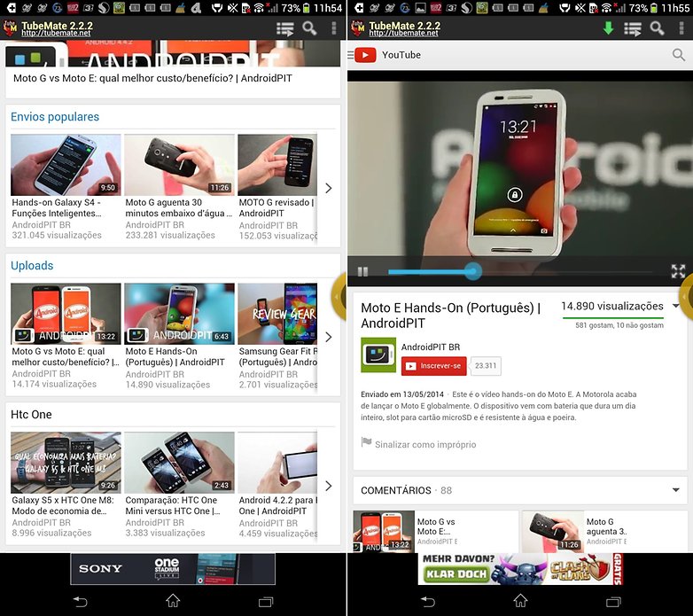Open Uploads section heading

[x=32, y=266]
